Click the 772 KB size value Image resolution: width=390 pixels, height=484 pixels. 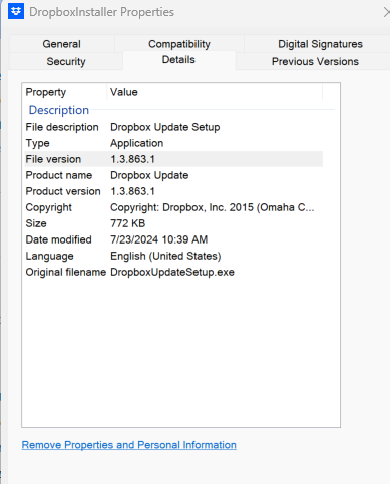pyautogui.click(x=127, y=223)
